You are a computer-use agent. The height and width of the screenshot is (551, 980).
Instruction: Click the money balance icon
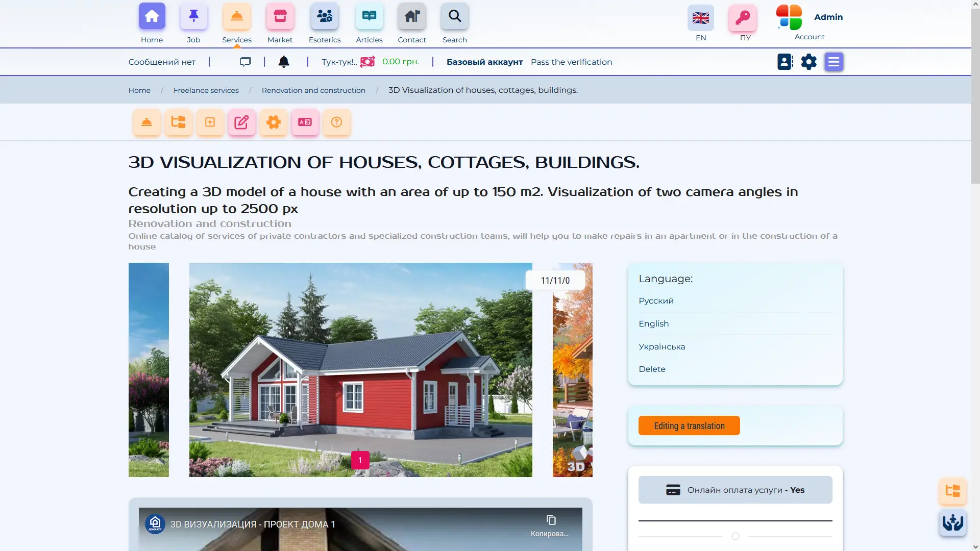(x=367, y=62)
